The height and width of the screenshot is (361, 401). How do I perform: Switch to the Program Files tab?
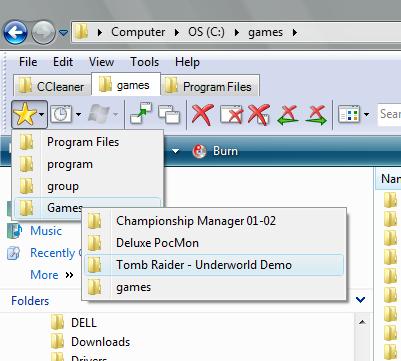tap(210, 86)
